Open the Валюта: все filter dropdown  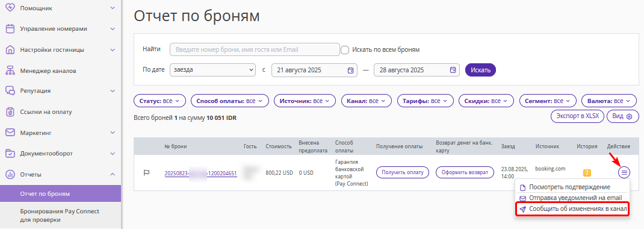pos(609,101)
